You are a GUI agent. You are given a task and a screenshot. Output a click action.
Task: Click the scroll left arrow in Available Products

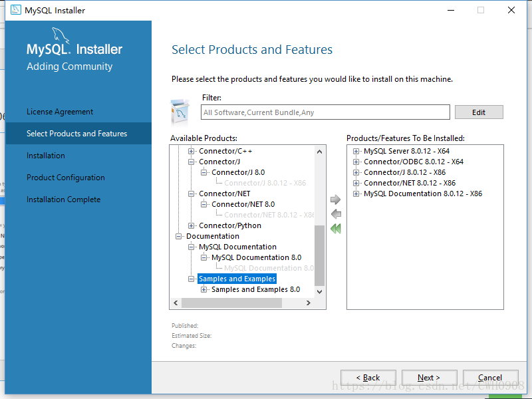click(176, 303)
